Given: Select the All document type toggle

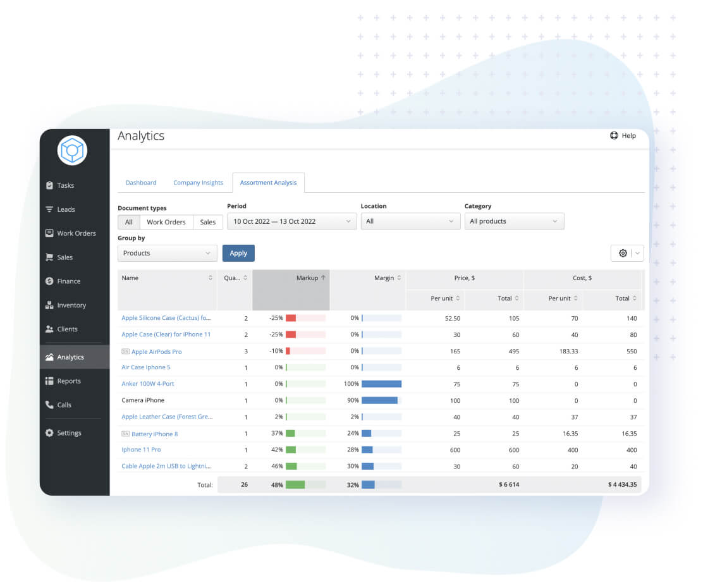Looking at the screenshot, I should [x=129, y=222].
